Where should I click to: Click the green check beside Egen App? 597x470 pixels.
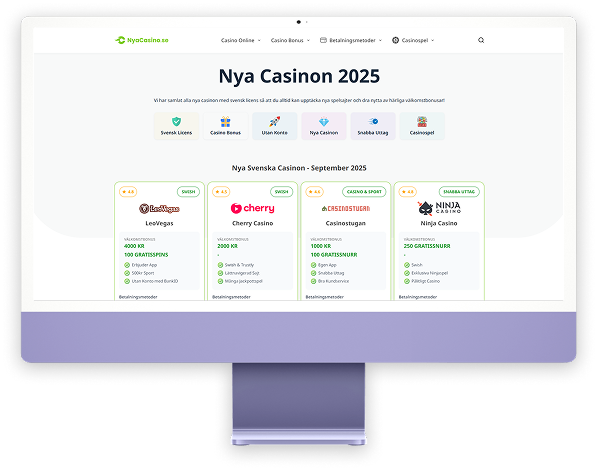pos(313,265)
